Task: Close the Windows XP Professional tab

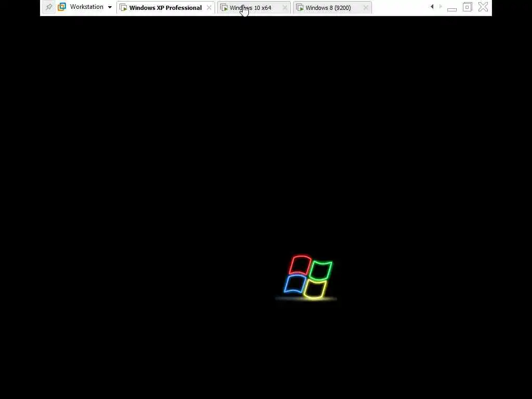Action: pos(209,7)
